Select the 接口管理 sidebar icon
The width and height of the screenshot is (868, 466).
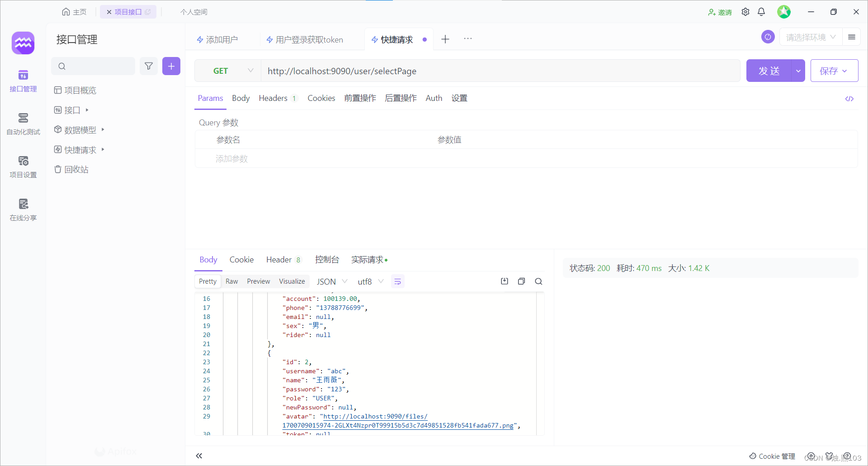click(x=23, y=81)
